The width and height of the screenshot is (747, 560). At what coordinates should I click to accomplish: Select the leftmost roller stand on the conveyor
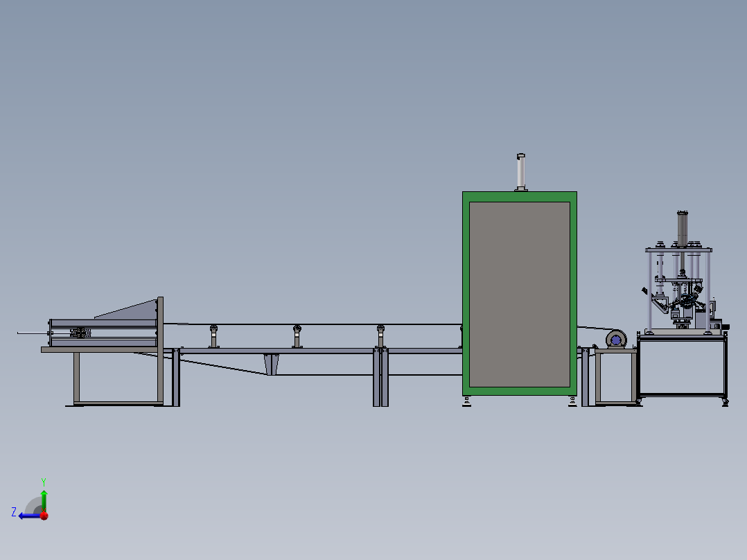pos(213,336)
